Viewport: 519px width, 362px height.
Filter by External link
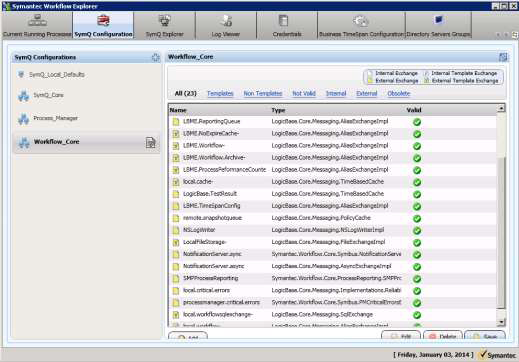(x=366, y=93)
